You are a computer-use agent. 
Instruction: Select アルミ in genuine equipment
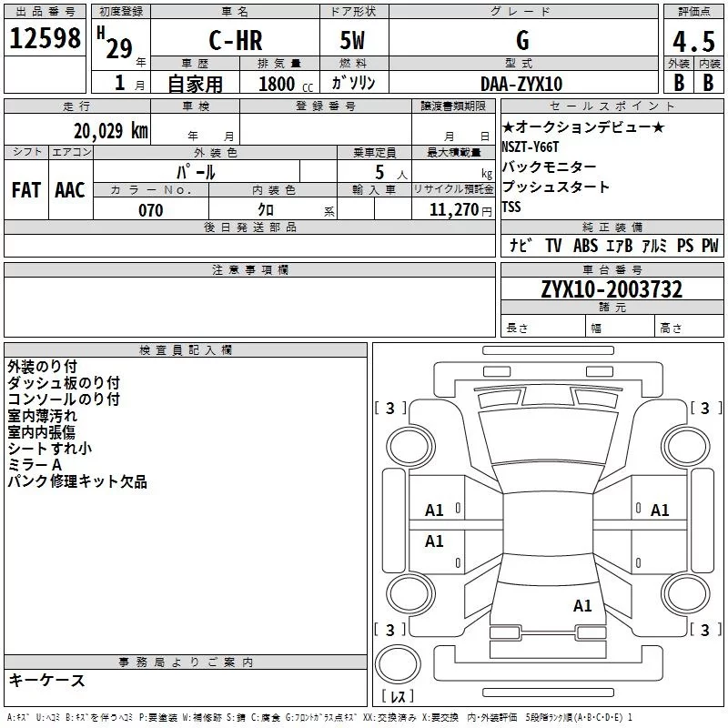click(654, 245)
